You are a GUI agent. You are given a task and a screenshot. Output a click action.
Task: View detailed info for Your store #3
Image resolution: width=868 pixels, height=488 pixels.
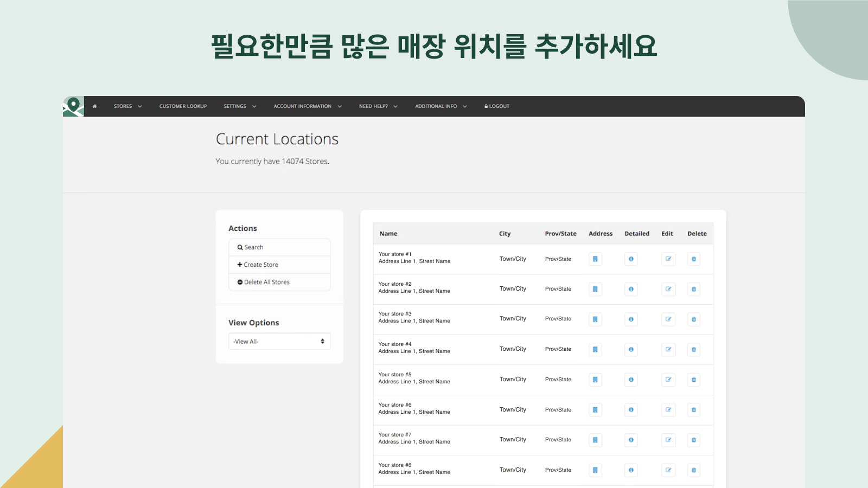(x=631, y=319)
